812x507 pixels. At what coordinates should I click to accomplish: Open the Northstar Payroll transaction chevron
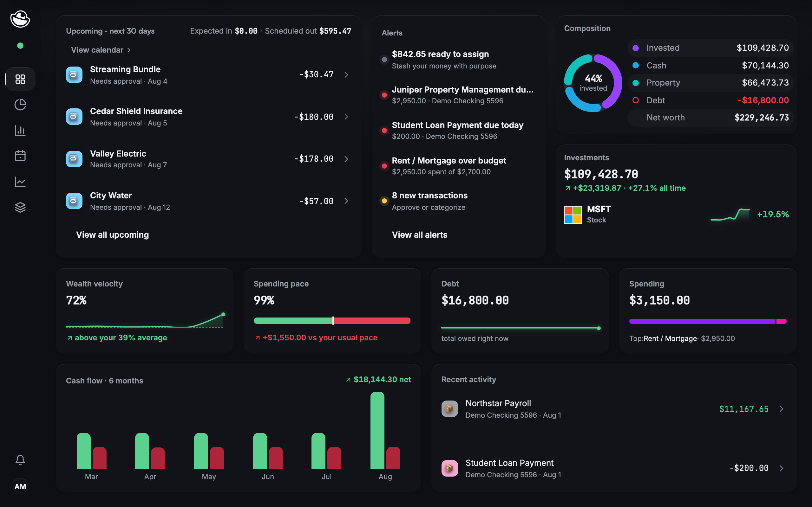[782, 409]
